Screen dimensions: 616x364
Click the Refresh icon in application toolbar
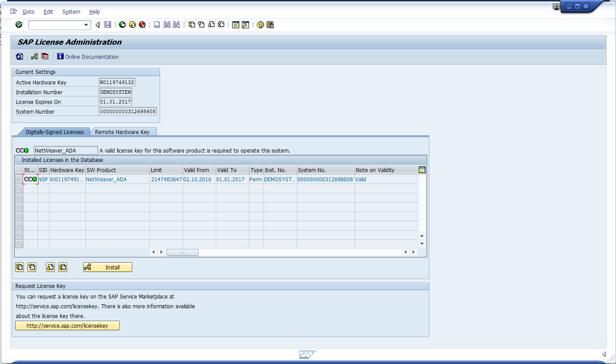(19, 57)
